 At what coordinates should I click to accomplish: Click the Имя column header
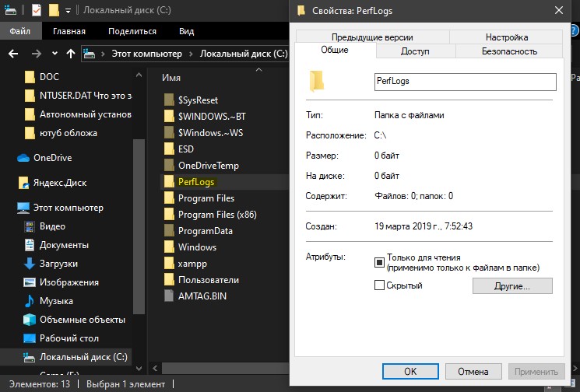171,78
